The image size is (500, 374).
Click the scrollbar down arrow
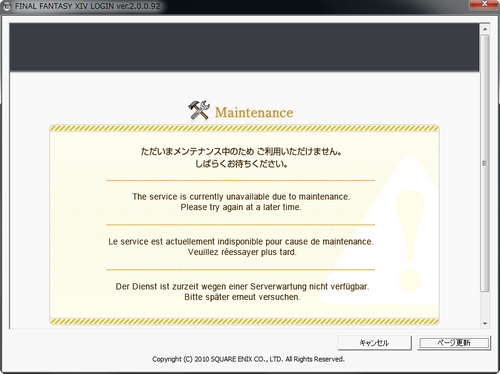pyautogui.click(x=485, y=324)
